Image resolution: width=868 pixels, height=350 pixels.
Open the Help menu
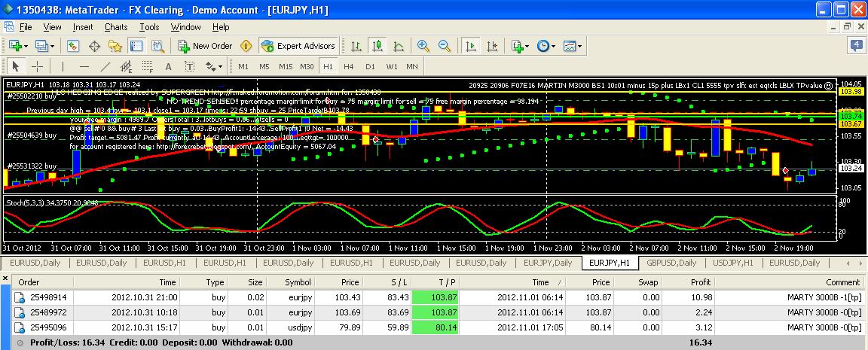[221, 26]
